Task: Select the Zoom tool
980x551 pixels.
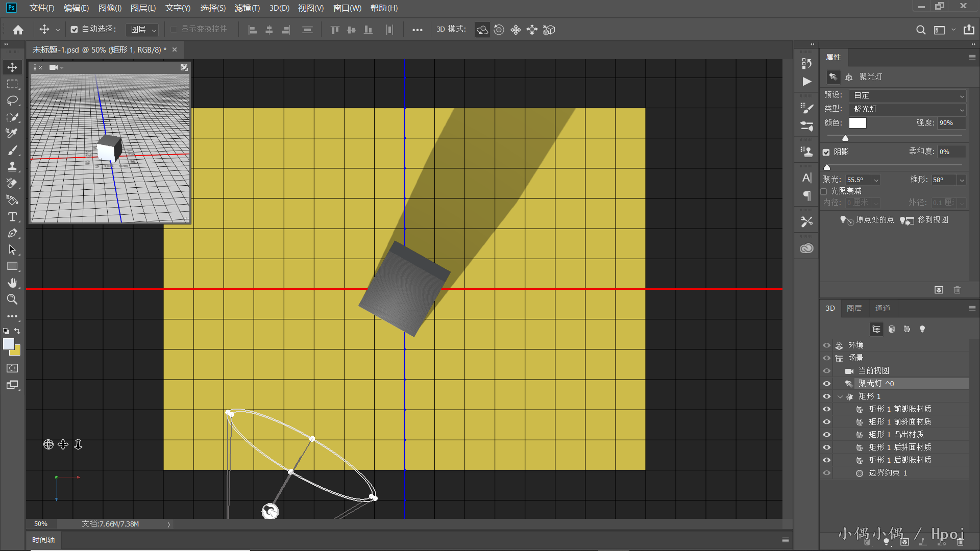Action: point(12,299)
